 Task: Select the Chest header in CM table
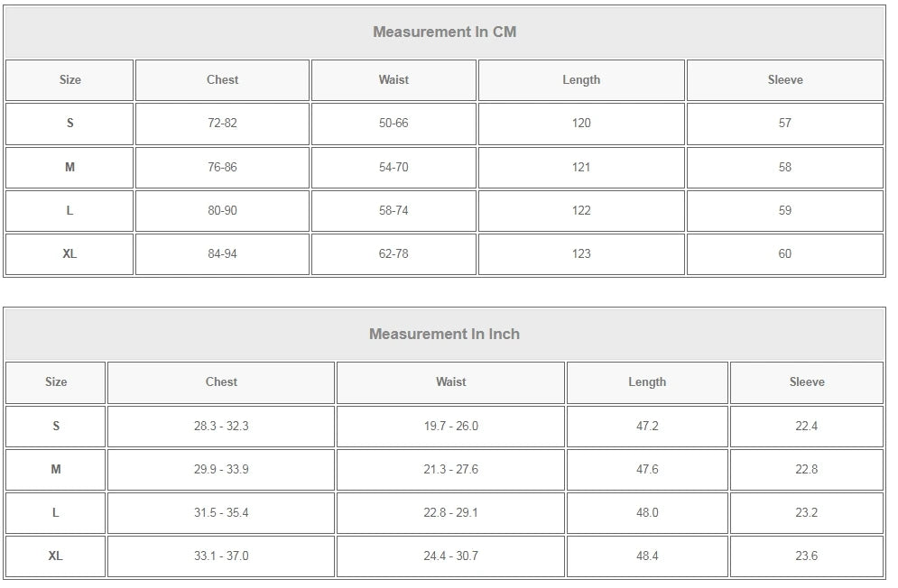[222, 80]
